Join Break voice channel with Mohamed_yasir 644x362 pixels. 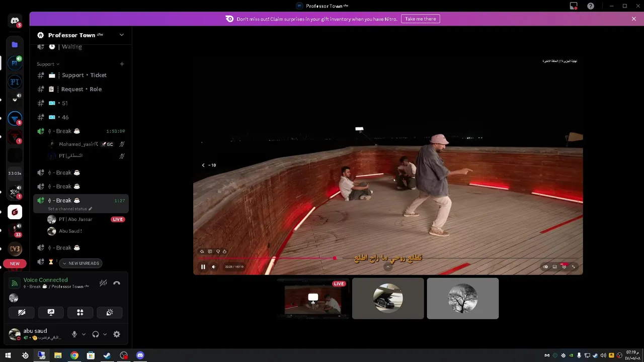80,131
